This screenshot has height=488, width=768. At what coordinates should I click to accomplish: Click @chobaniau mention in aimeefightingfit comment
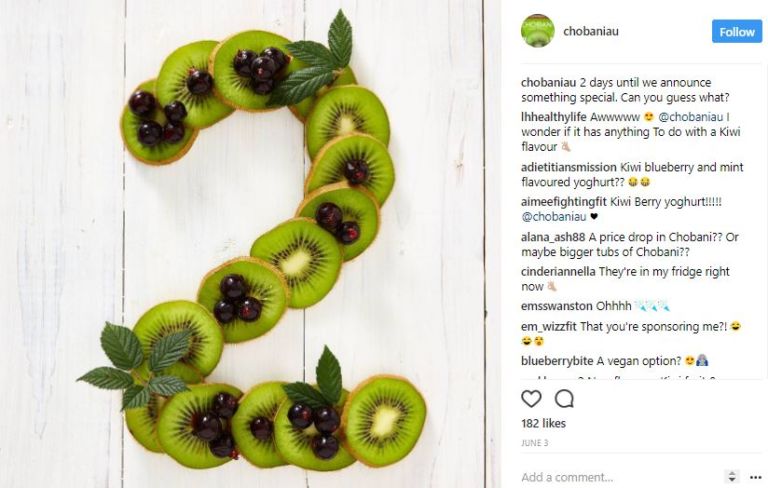pyautogui.click(x=553, y=217)
